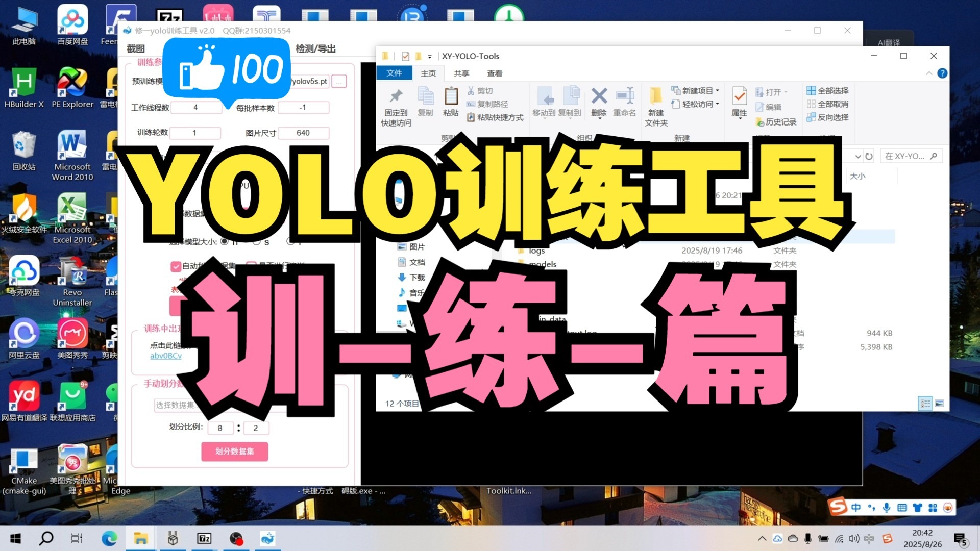Click 全部选择 (Select all) icon

[811, 90]
